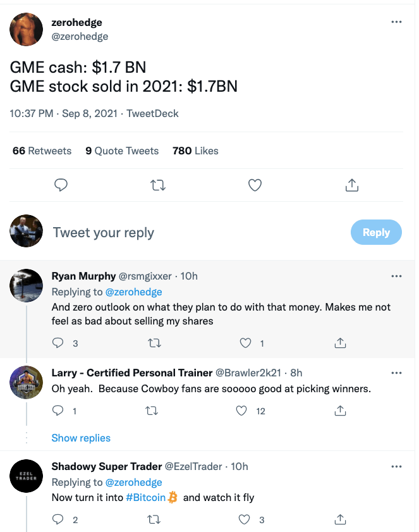This screenshot has width=419, height=532.
Task: Retweet Ryan Murphy's reply
Action: 155,343
